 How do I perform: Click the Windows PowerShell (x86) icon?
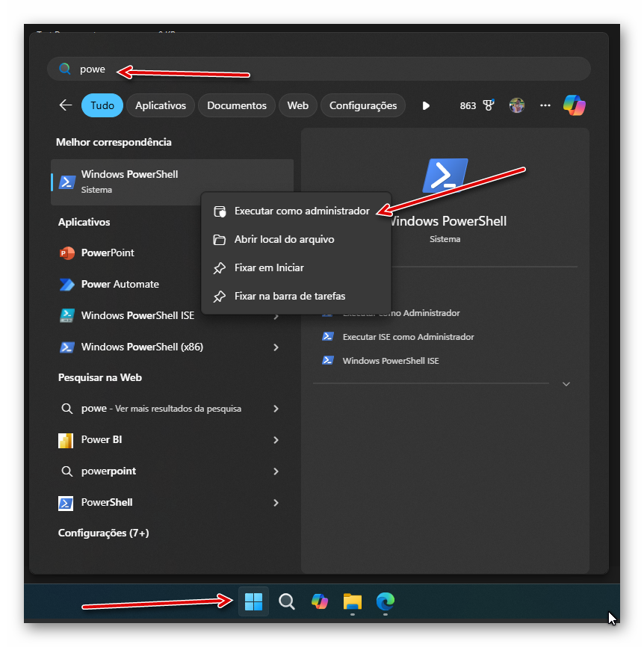pos(66,347)
